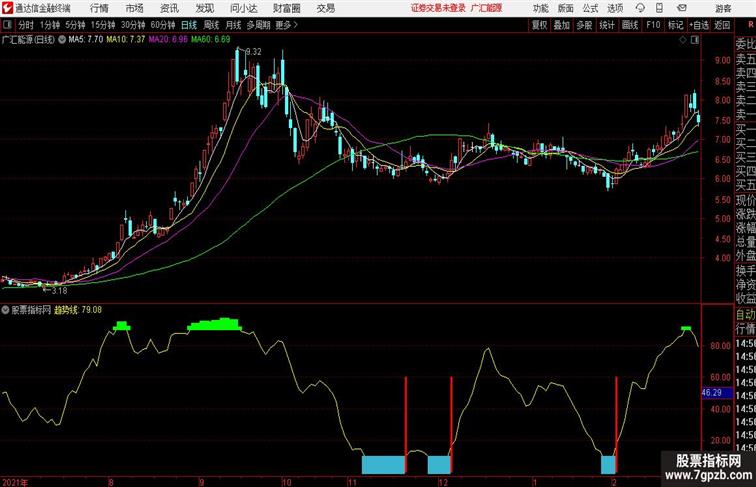756x487 pixels.
Task: Click the MA5: 7.70 indicator value
Action: (86, 40)
